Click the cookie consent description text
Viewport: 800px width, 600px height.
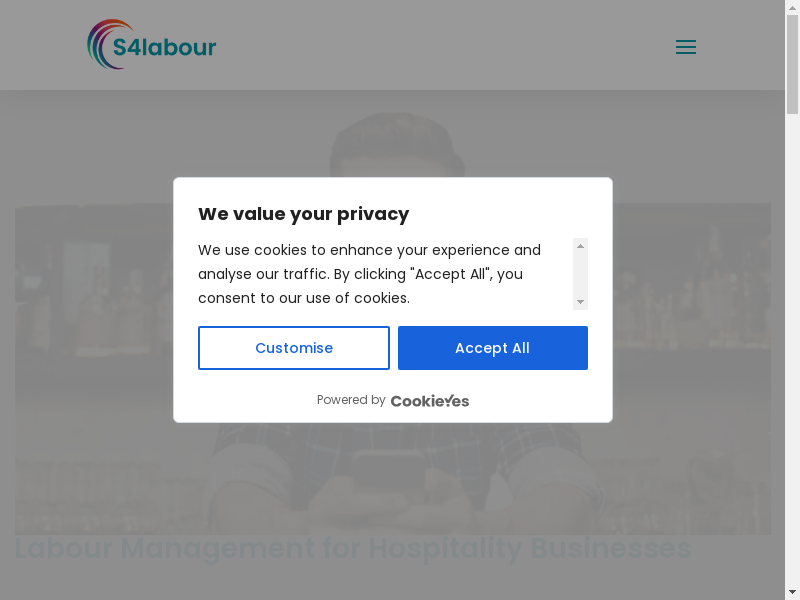click(369, 274)
